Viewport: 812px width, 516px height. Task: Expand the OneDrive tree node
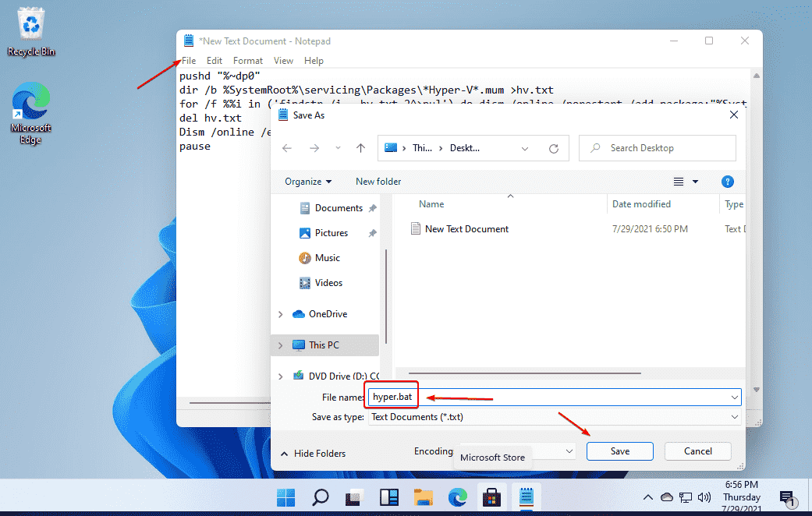click(x=281, y=314)
